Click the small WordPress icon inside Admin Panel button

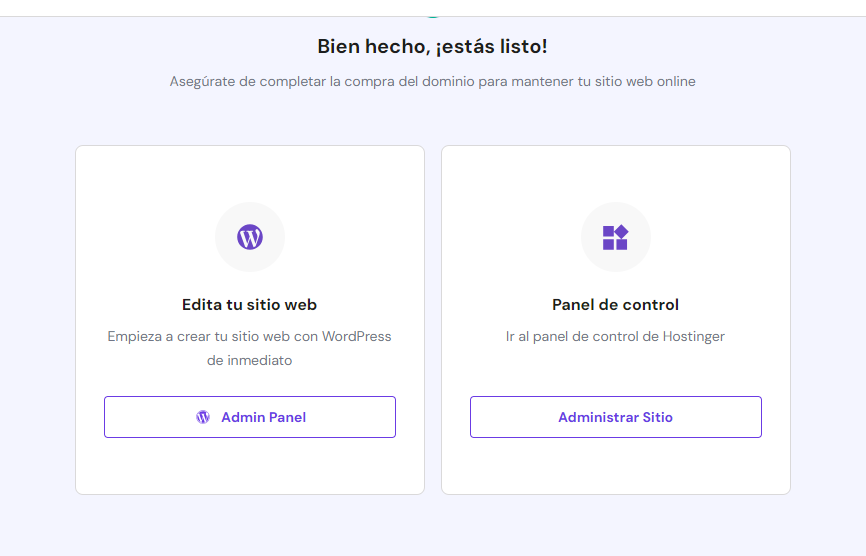point(203,417)
